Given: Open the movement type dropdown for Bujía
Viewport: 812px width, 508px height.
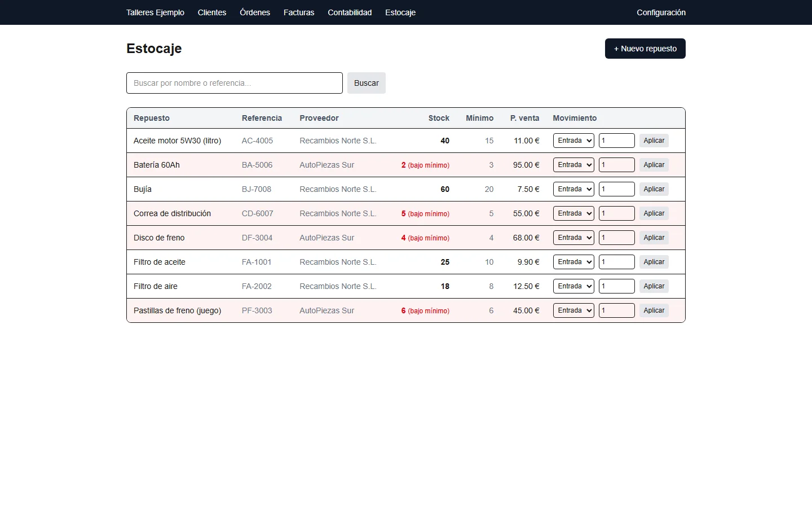Looking at the screenshot, I should click(x=573, y=189).
